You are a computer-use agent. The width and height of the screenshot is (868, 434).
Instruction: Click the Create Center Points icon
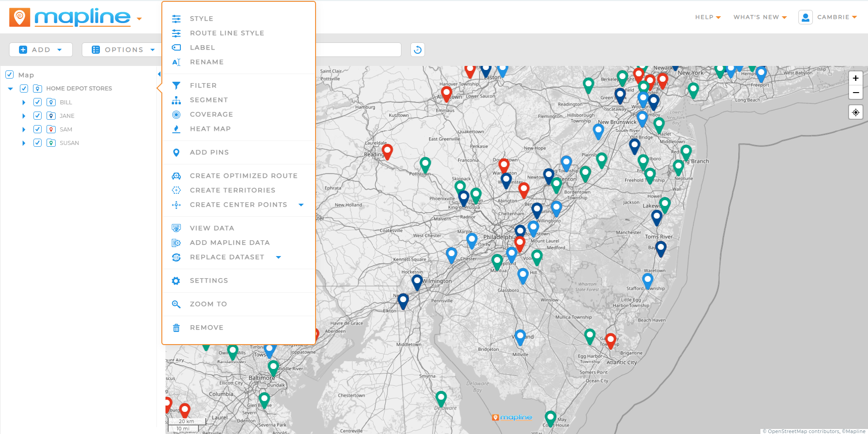click(176, 205)
